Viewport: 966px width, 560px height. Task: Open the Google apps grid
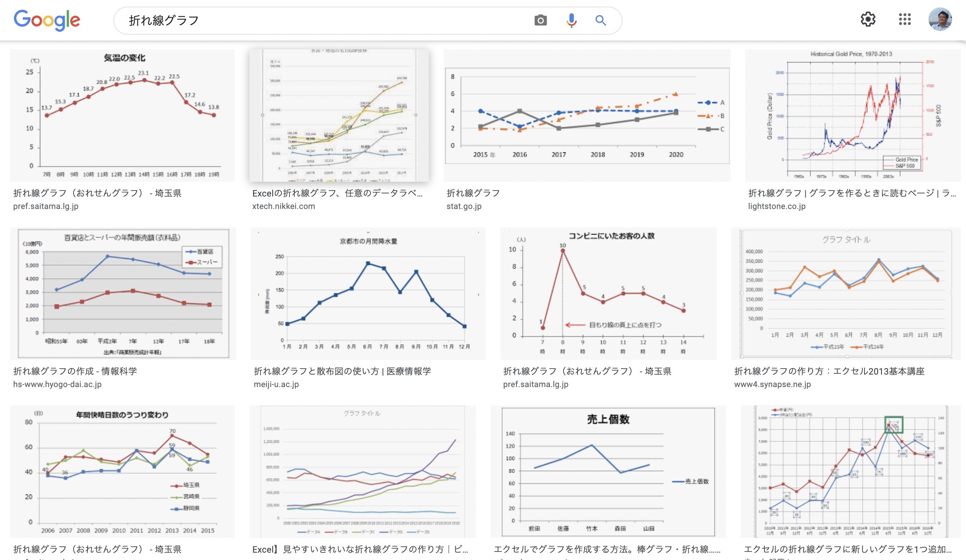(905, 19)
